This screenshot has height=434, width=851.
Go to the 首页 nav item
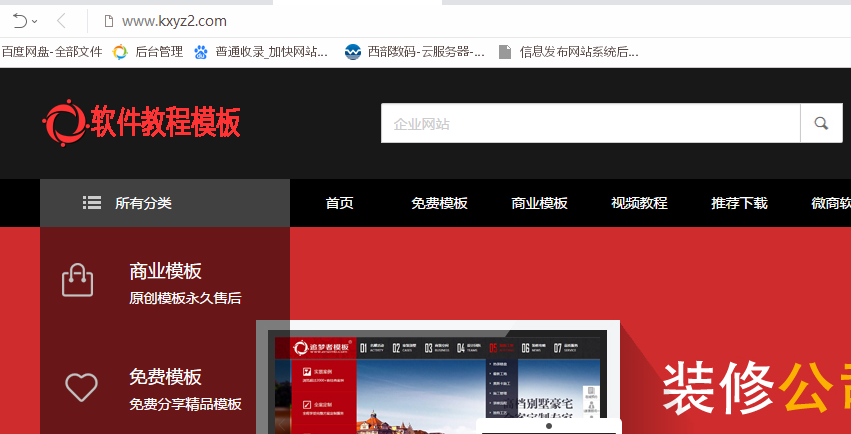click(340, 203)
